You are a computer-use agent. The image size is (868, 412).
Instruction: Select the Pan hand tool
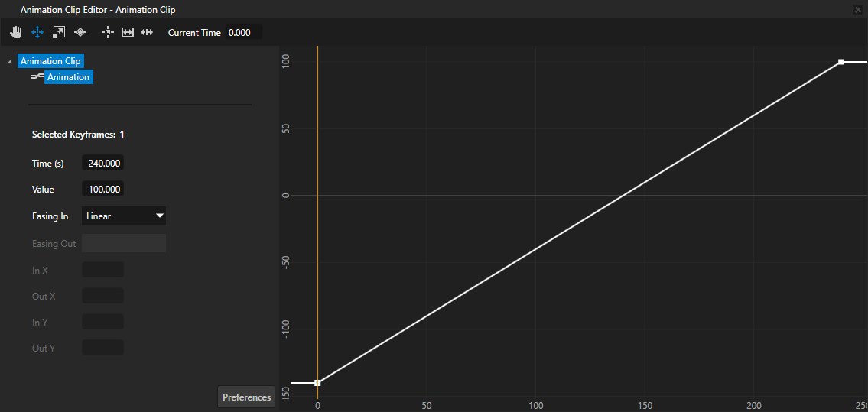(x=15, y=32)
